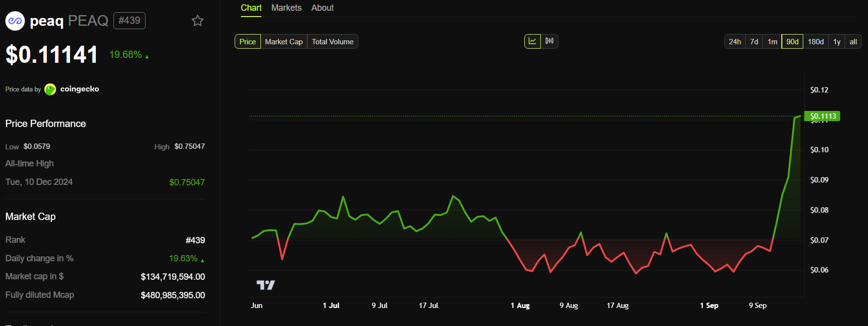Set chart range to 1y
This screenshot has height=326, width=868.
[x=837, y=41]
